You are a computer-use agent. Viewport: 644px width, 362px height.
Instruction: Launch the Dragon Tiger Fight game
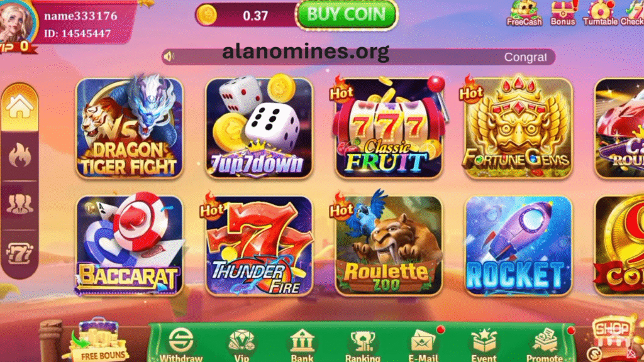130,128
